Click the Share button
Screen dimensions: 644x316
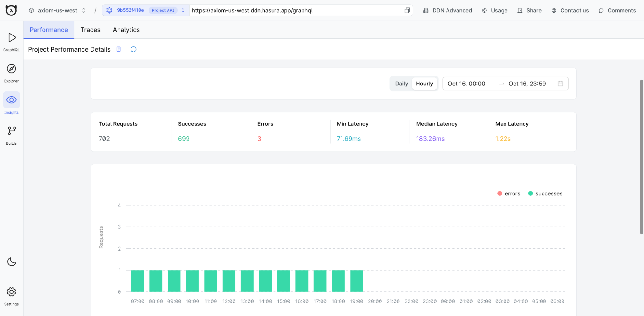click(529, 10)
